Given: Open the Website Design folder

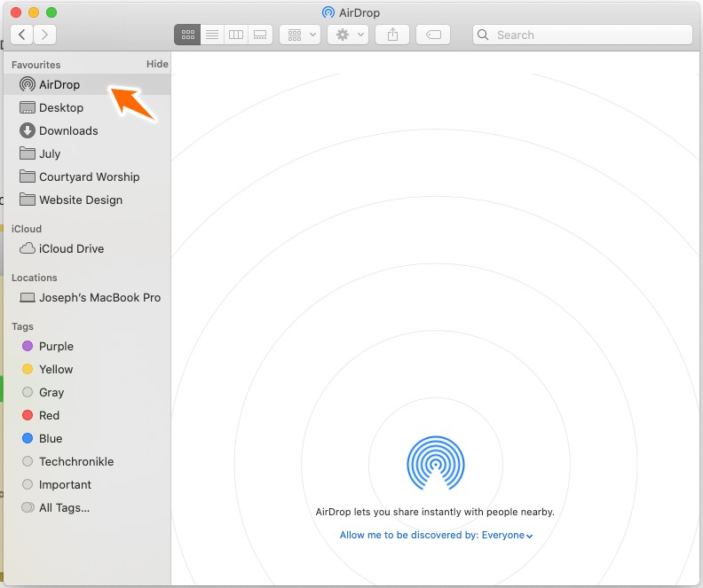Looking at the screenshot, I should point(87,200).
